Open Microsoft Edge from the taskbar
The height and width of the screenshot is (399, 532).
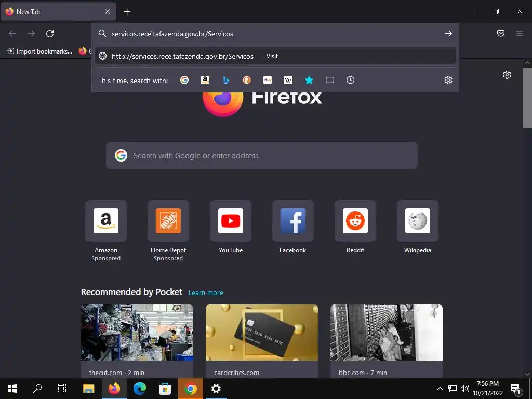[139, 389]
